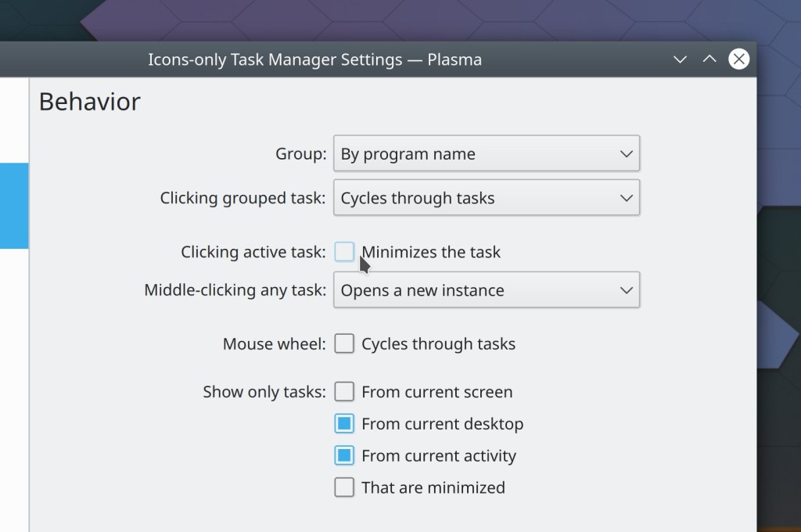Click the Middle-clicking any task: label
This screenshot has height=532, width=801.
[x=235, y=290]
